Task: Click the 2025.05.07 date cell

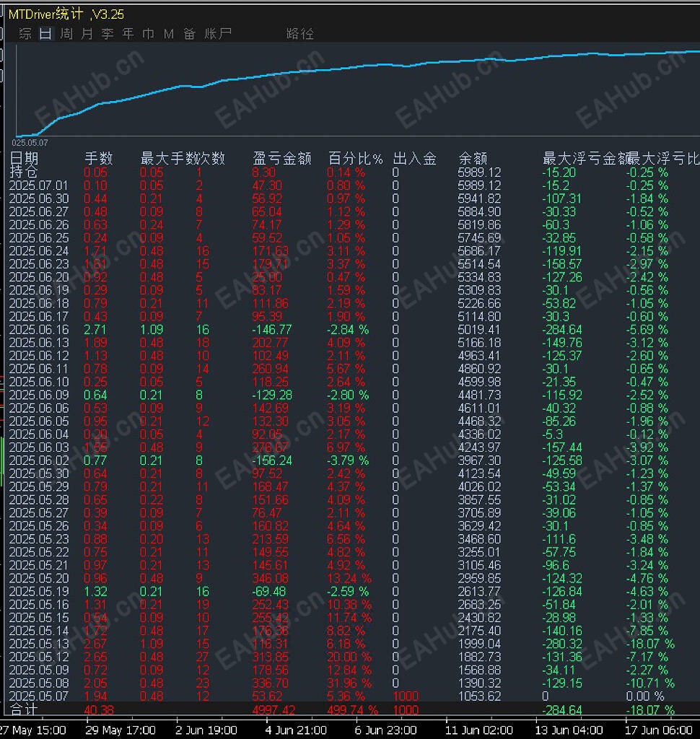Action: point(39,696)
